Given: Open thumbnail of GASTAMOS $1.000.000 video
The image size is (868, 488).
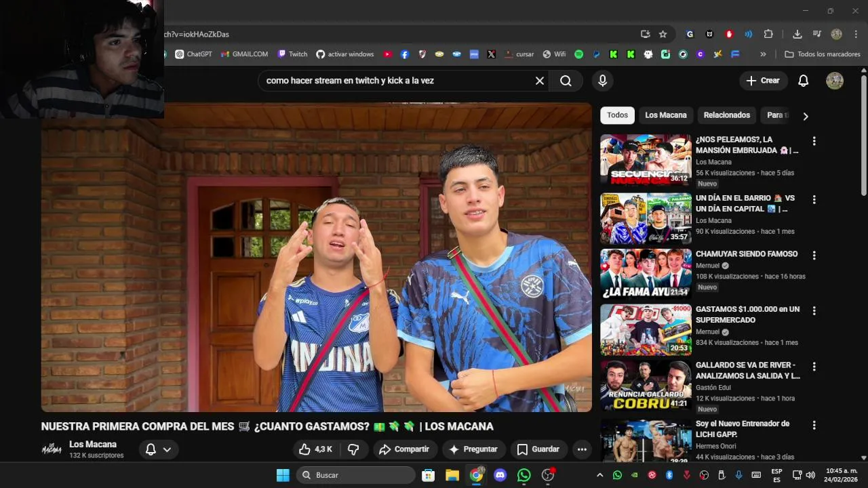Looking at the screenshot, I should pyautogui.click(x=646, y=329).
